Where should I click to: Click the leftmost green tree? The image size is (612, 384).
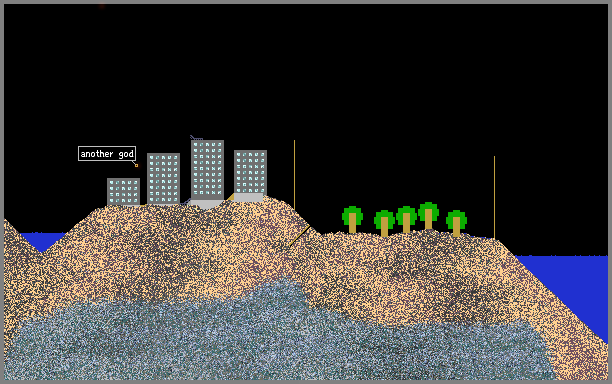(352, 220)
